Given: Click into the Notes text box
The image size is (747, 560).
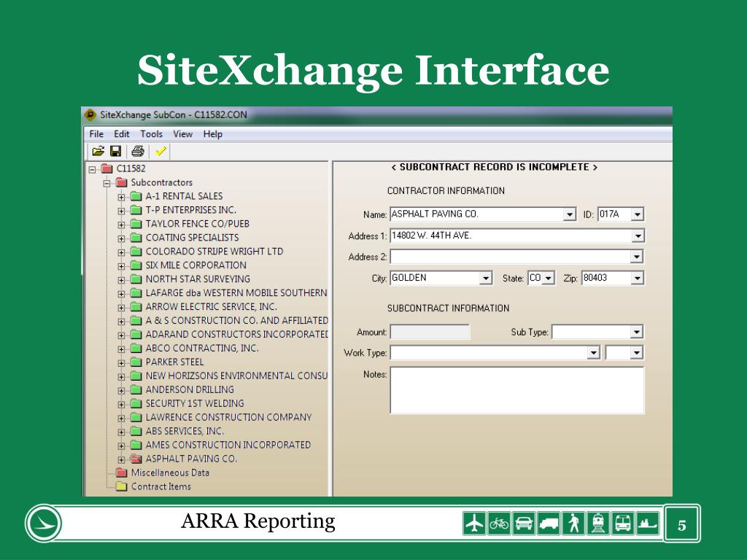Looking at the screenshot, I should 516,390.
